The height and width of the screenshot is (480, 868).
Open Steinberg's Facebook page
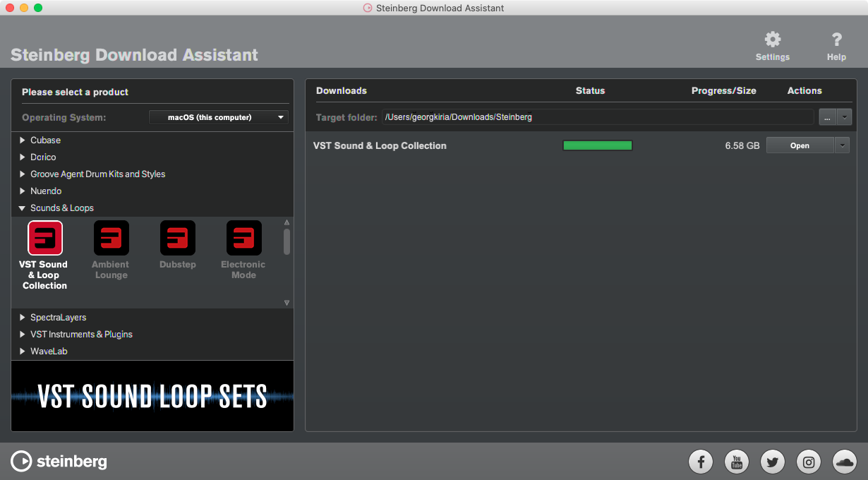pos(700,462)
